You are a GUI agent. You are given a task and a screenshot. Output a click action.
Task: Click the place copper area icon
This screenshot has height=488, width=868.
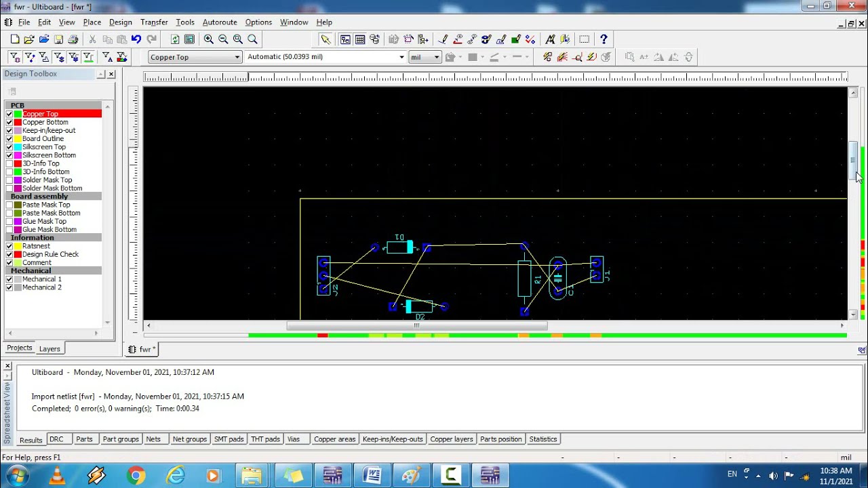tap(515, 39)
